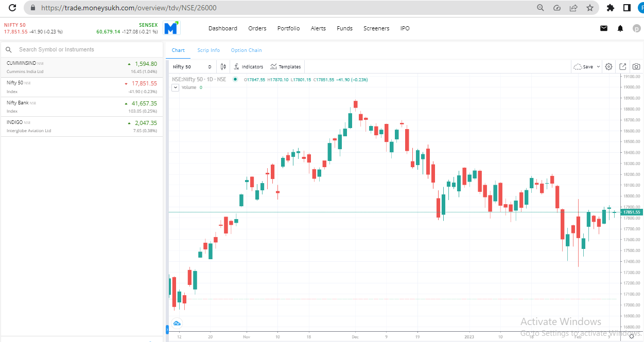This screenshot has height=342, width=644.
Task: Open the Indicators fx button
Action: click(249, 67)
